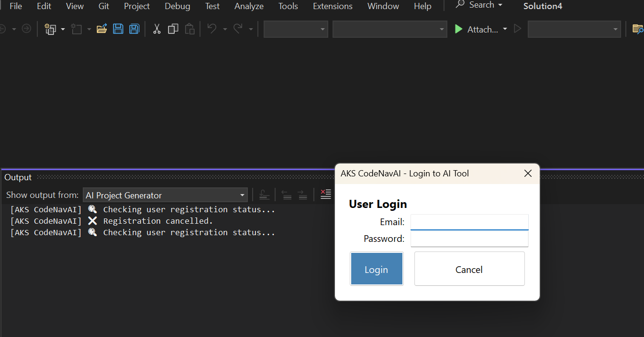
Task: Click Cancel in the login dialog
Action: pos(469,269)
